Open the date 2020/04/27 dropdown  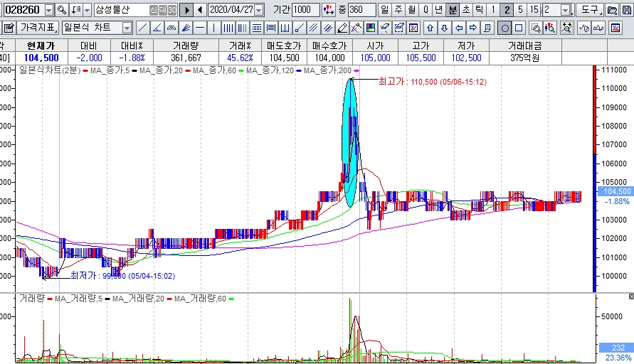(260, 10)
